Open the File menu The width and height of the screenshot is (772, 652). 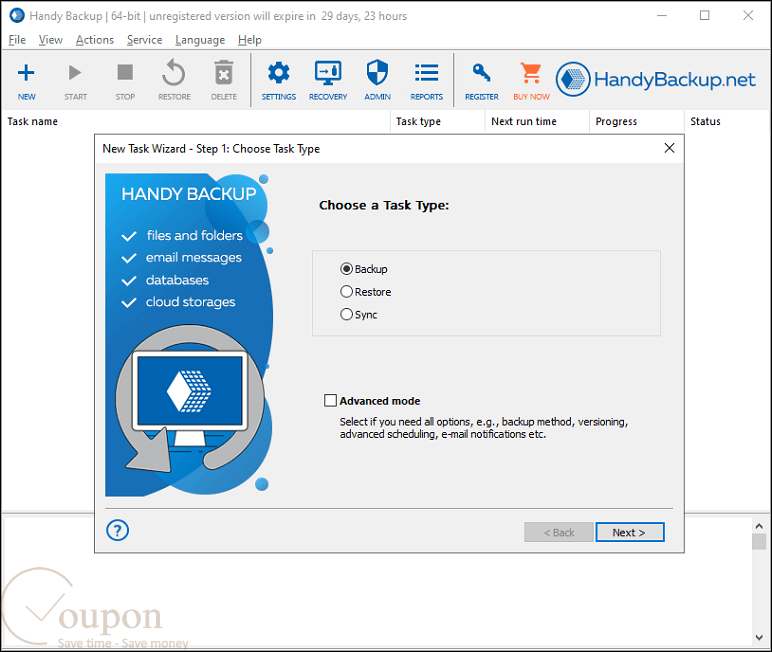[x=17, y=40]
